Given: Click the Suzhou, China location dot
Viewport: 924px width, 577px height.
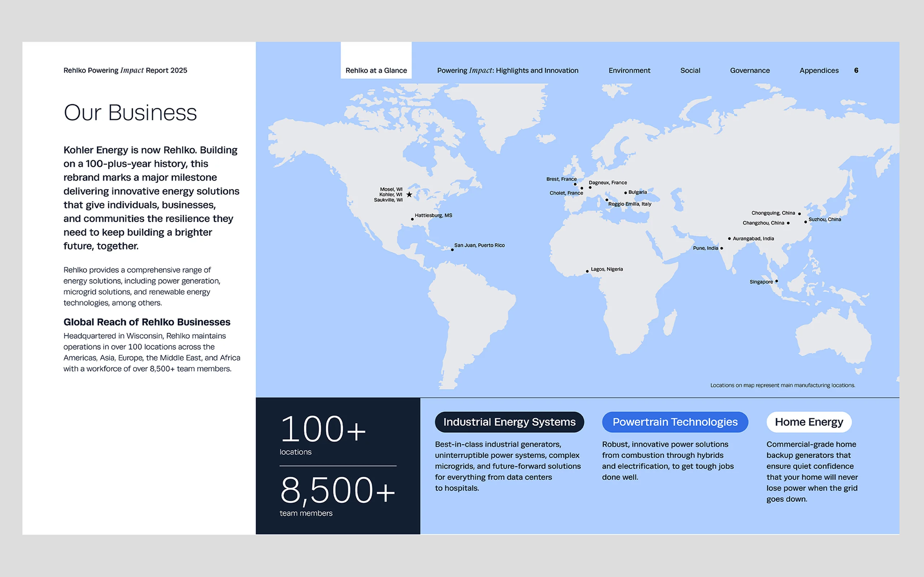Looking at the screenshot, I should pyautogui.click(x=806, y=222).
